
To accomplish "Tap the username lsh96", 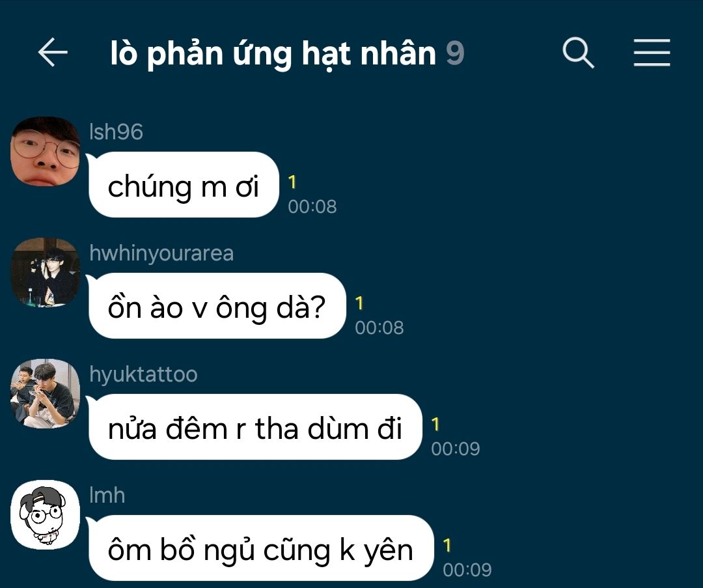I will (x=116, y=132).
